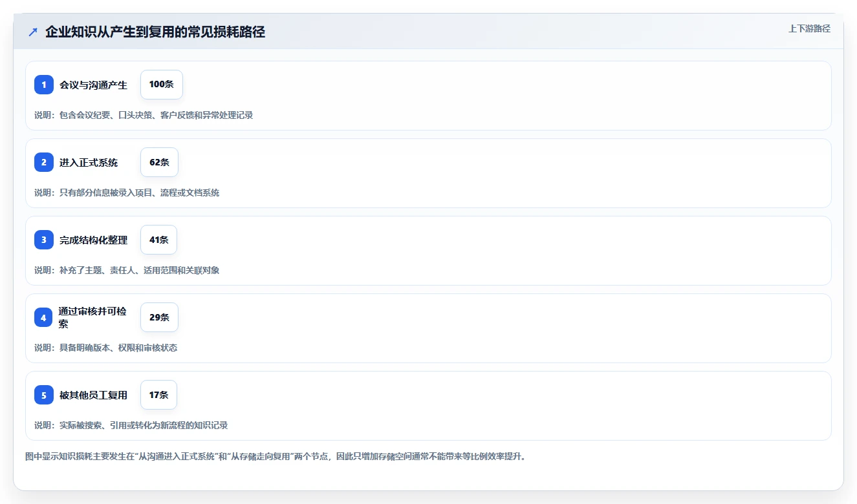
Task: Select the 17条 value chip
Action: point(158,395)
